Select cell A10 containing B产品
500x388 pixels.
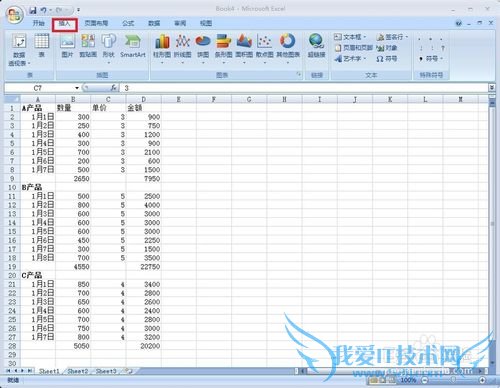click(38, 187)
